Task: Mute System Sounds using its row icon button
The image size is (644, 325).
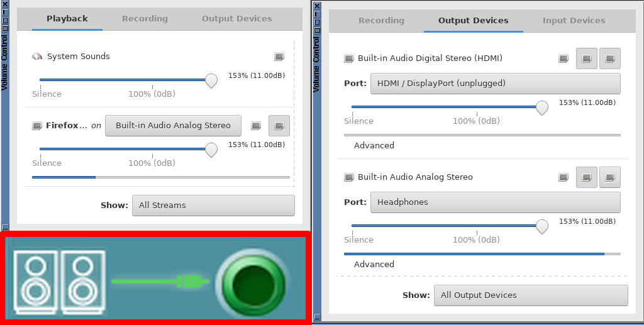Action: pos(279,57)
